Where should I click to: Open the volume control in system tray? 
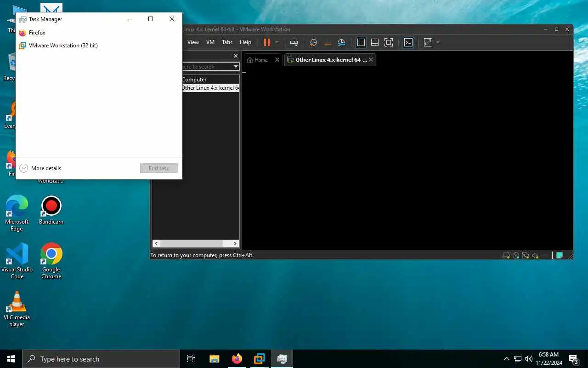(528, 359)
